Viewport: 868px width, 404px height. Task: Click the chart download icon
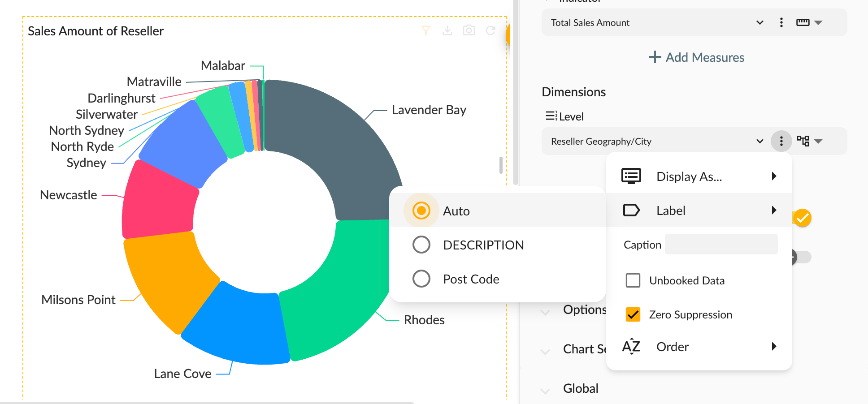447,30
